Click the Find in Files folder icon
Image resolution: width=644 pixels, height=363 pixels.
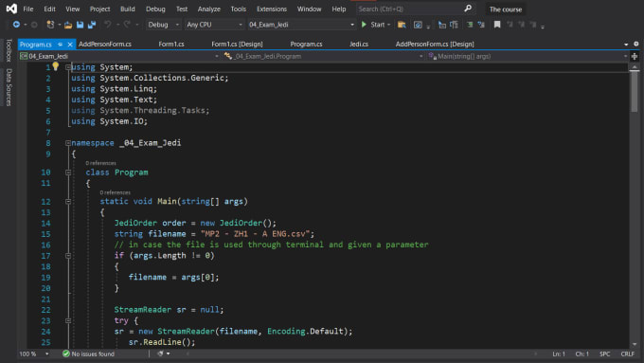402,25
